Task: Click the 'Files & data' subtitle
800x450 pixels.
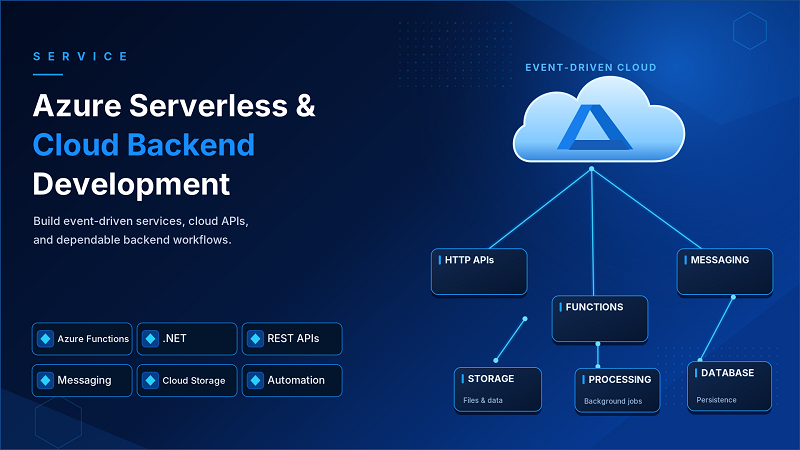Action: (483, 401)
